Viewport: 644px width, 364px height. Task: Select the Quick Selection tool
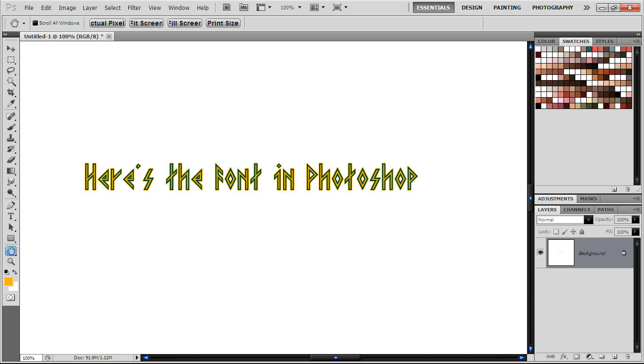[x=10, y=82]
